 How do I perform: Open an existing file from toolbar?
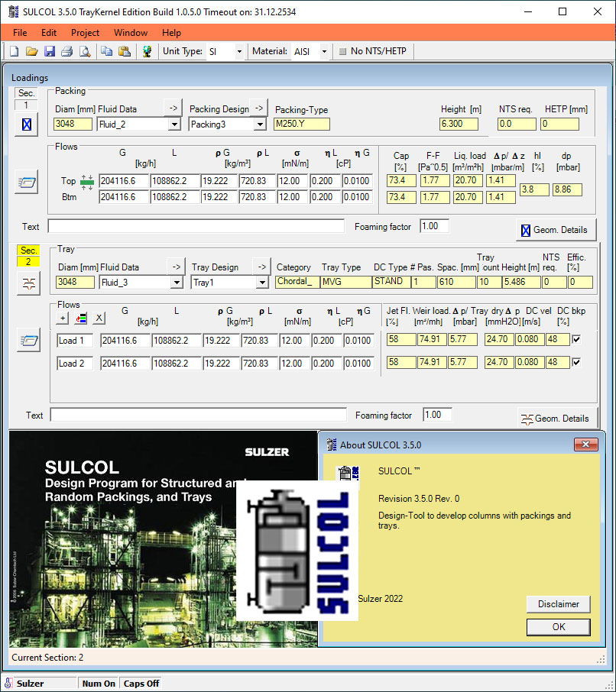coord(31,50)
